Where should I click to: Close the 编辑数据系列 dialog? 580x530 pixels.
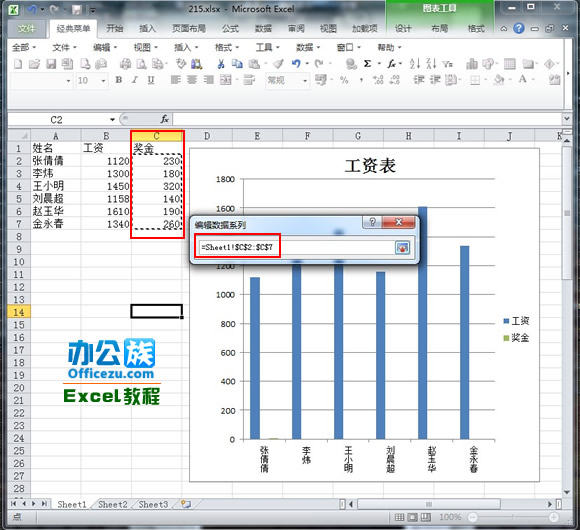pyautogui.click(x=399, y=222)
